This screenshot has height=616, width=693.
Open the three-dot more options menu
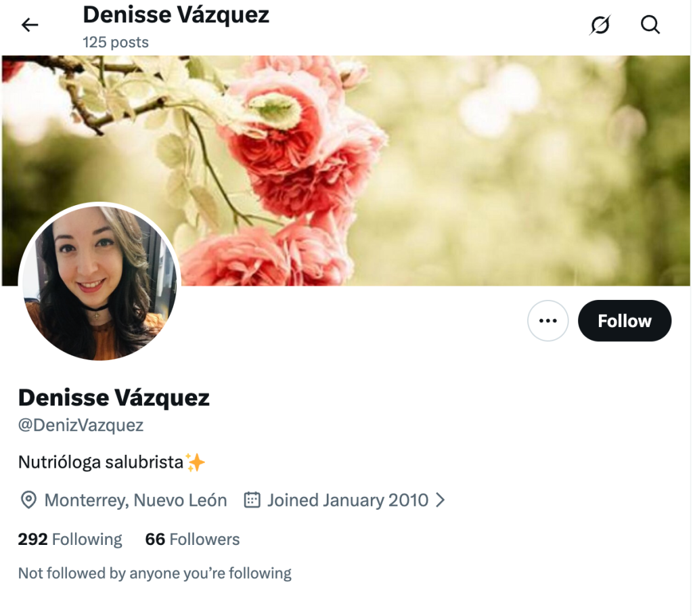click(547, 321)
